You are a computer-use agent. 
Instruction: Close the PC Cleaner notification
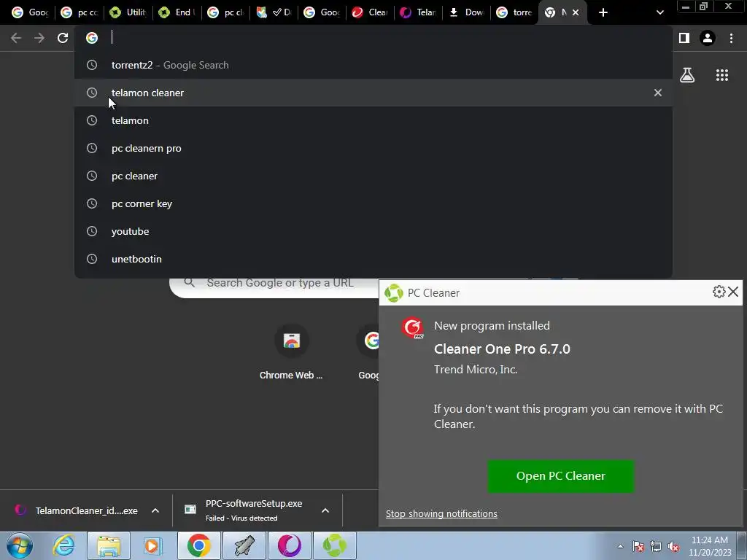point(733,292)
